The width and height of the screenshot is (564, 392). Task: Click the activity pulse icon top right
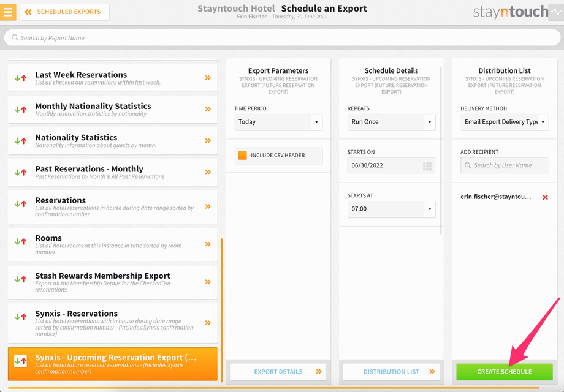tap(556, 12)
